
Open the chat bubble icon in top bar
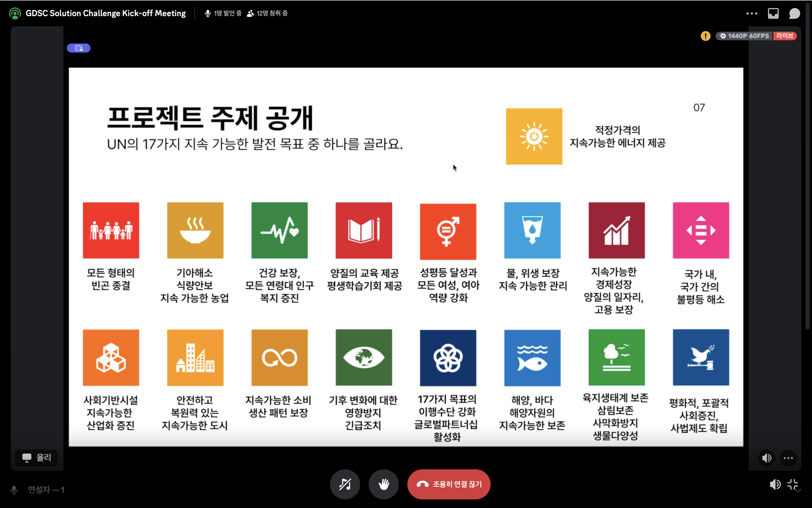795,13
